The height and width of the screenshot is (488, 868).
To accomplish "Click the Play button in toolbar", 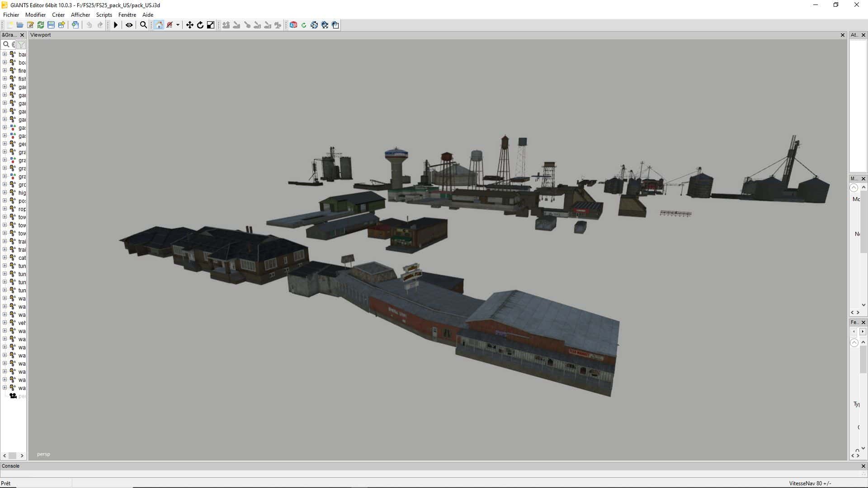I will pyautogui.click(x=116, y=25).
